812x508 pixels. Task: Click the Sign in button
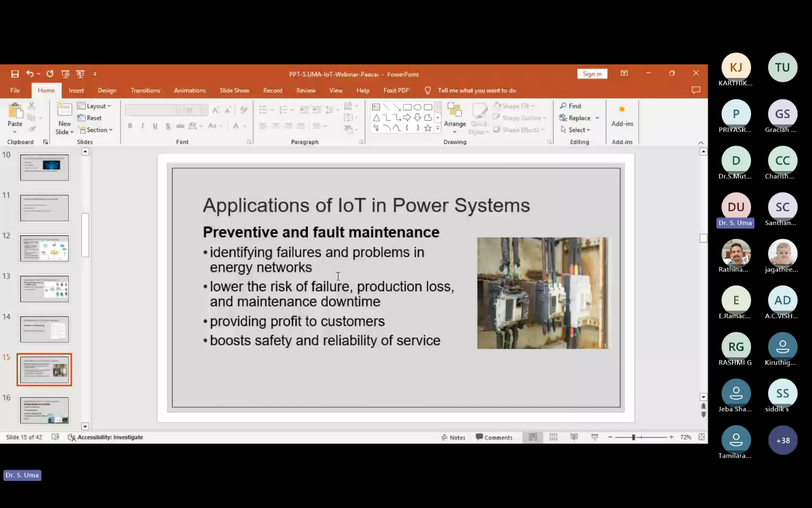coord(592,74)
